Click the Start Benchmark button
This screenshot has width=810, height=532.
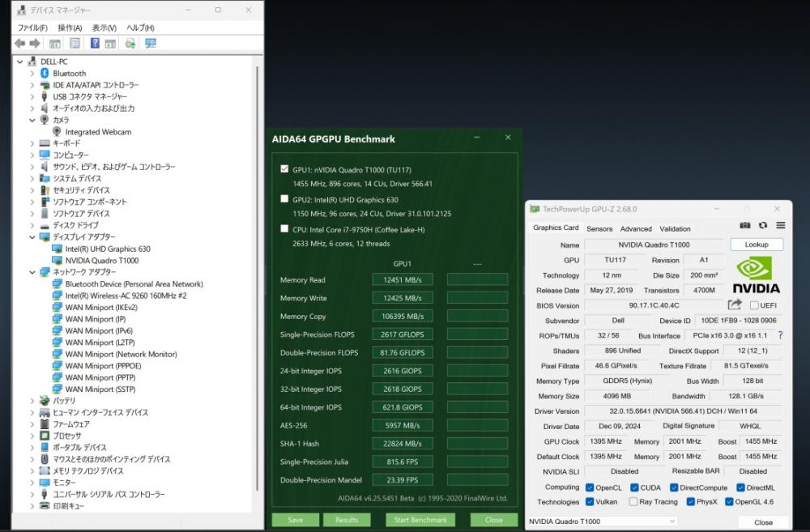(420, 520)
